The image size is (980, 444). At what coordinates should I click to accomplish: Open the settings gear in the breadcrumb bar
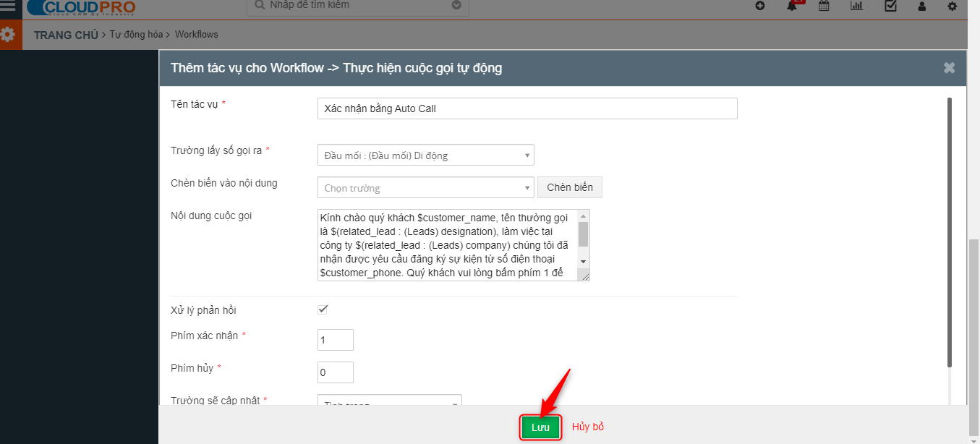pyautogui.click(x=8, y=34)
